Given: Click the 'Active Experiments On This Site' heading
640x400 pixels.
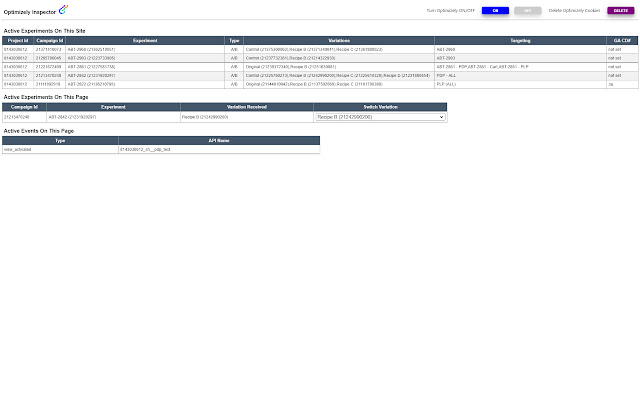Looking at the screenshot, I should pyautogui.click(x=44, y=31).
